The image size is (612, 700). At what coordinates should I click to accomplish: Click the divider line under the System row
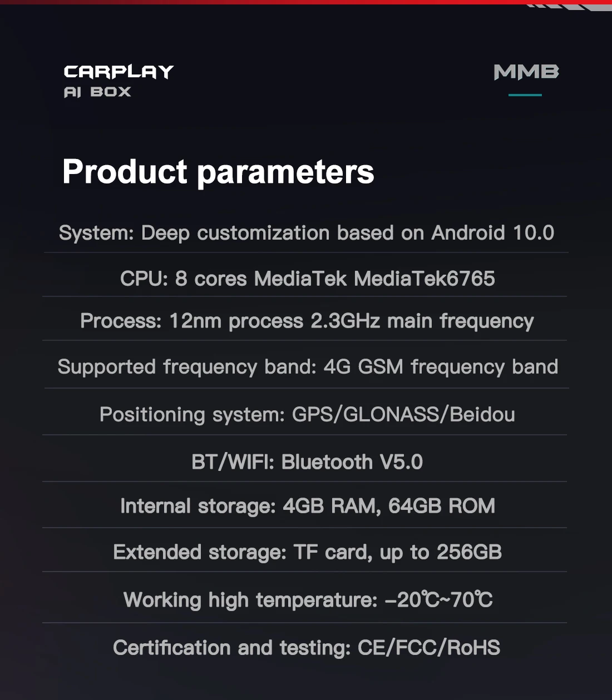point(306,252)
